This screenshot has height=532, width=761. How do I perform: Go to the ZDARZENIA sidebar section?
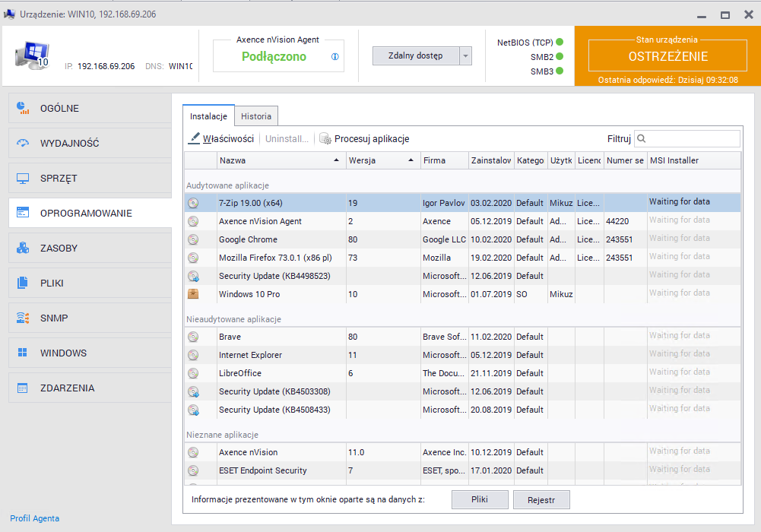(90, 388)
